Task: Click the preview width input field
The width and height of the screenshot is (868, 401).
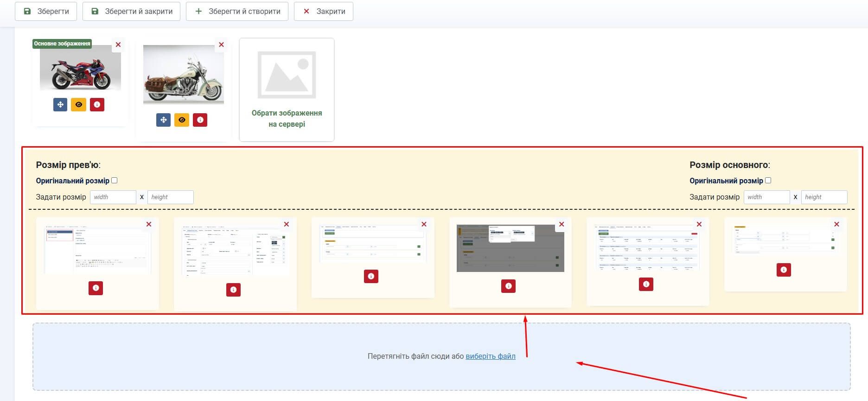Action: click(113, 197)
